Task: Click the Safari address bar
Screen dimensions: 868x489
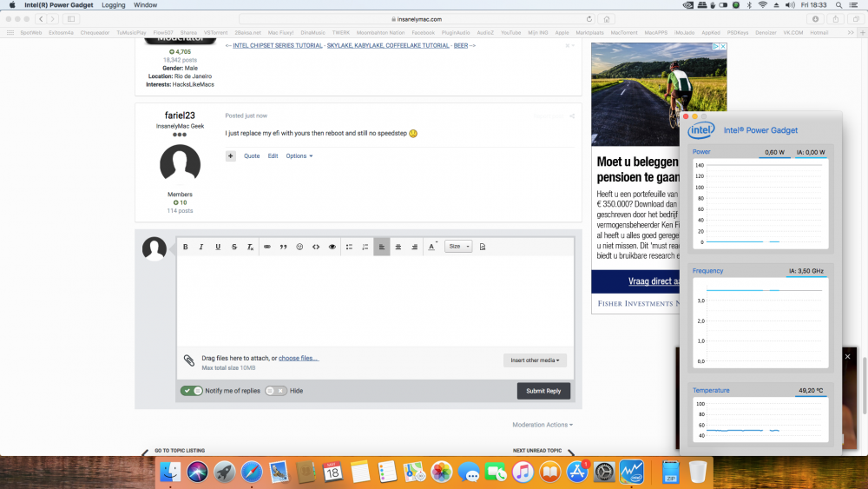Action: pyautogui.click(x=417, y=19)
